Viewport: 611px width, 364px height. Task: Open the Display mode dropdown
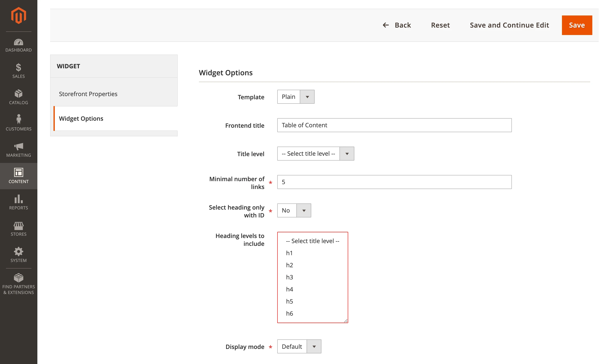[x=299, y=346]
